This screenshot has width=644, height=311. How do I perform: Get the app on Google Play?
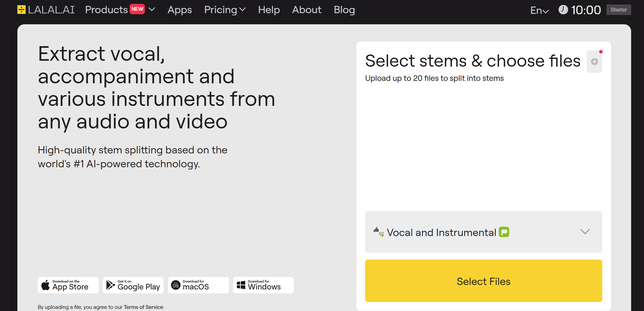[x=133, y=285]
